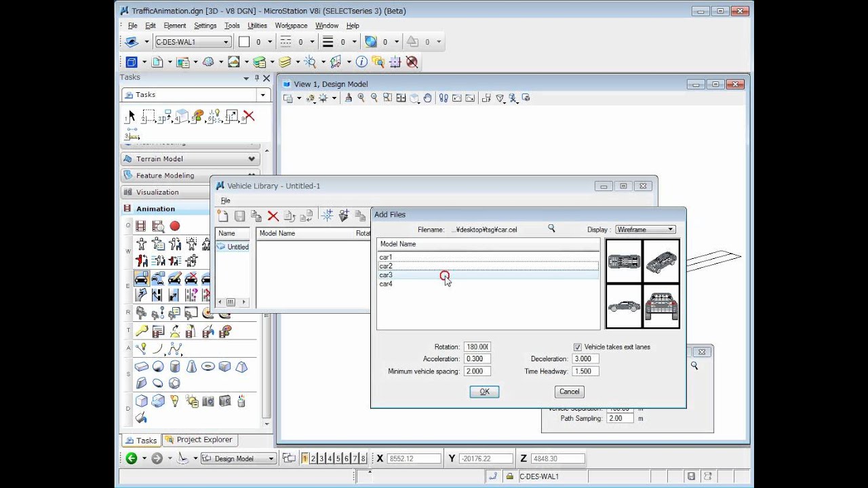The width and height of the screenshot is (868, 488).
Task: Choose the highlighted car traffic tool icon
Action: 141,278
